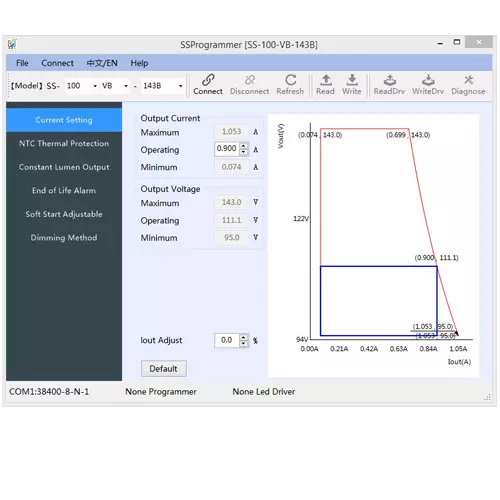Open NTC Thermal Protection section
The width and height of the screenshot is (500, 500).
click(64, 144)
